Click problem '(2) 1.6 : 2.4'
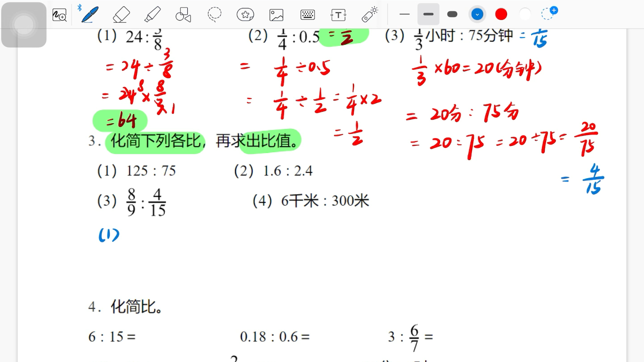The image size is (644, 362). point(273,171)
